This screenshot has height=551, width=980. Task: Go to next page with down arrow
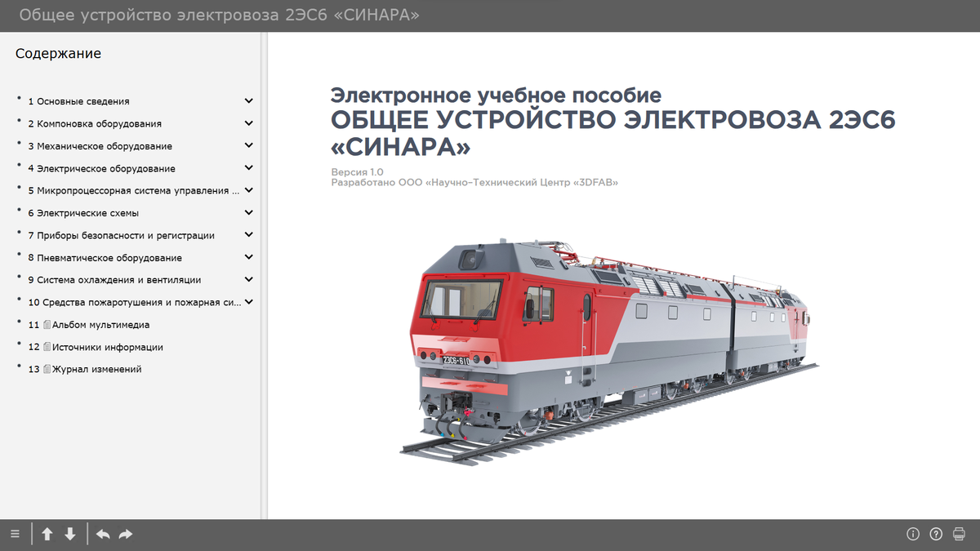[70, 534]
